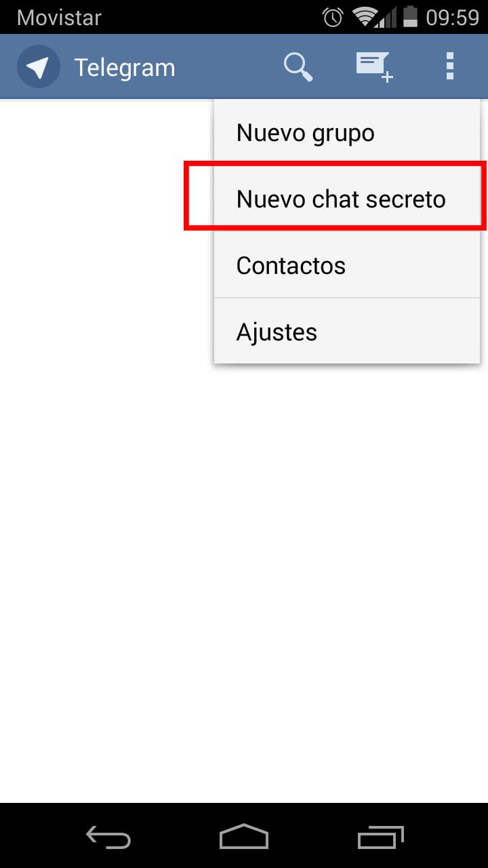
Task: Select Nuevo grupo from the menu
Action: 347,133
